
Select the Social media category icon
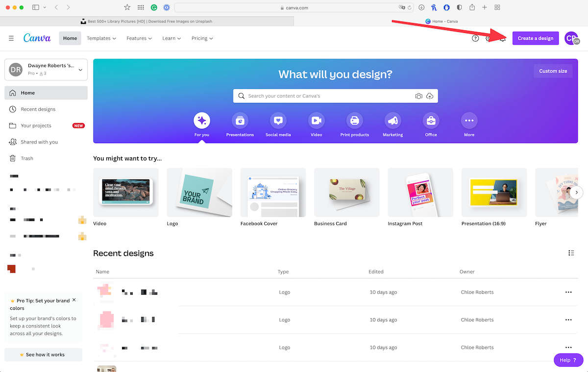click(278, 120)
